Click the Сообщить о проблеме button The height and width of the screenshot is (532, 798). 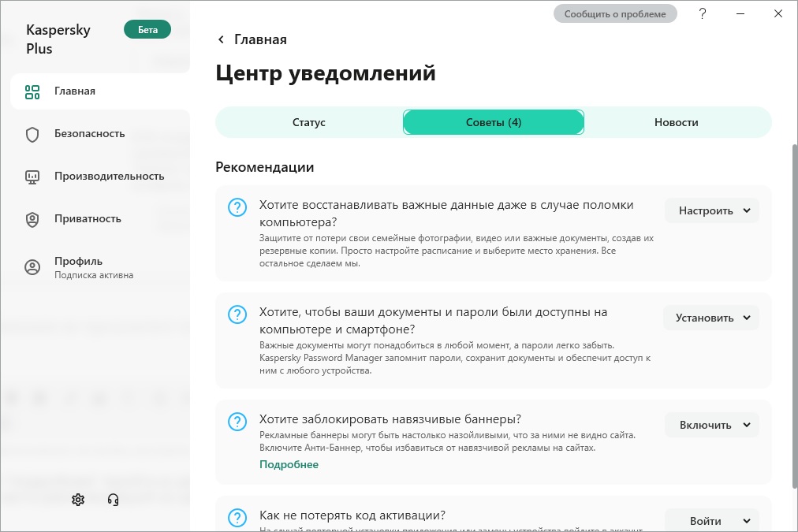point(615,14)
